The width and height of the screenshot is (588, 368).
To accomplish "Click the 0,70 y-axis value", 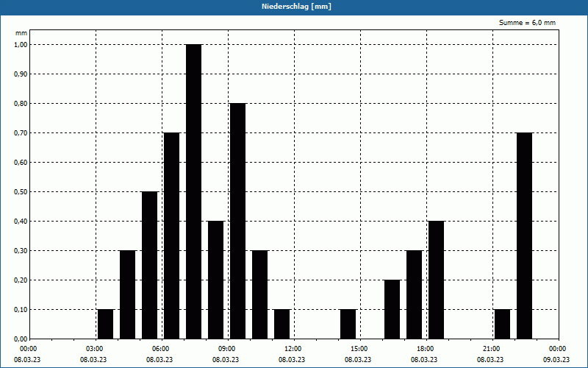I will [21, 133].
